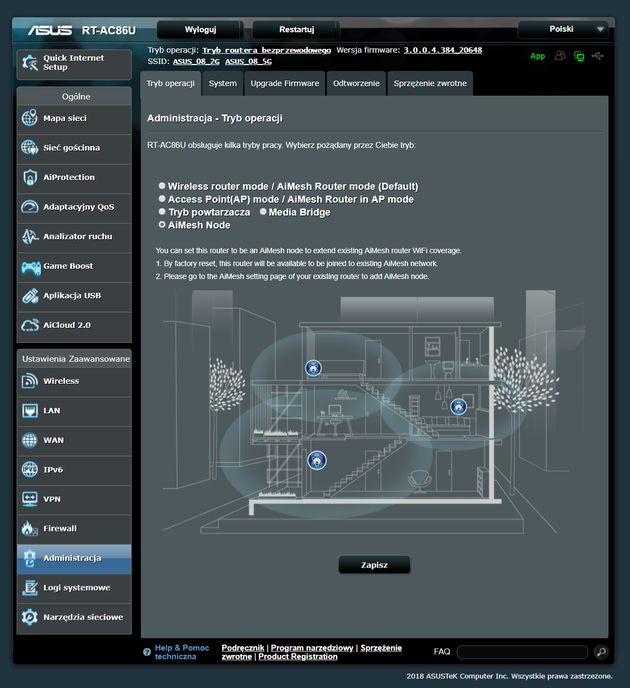630x688 pixels.
Task: Click the Help question mark icon
Action: pos(147,652)
